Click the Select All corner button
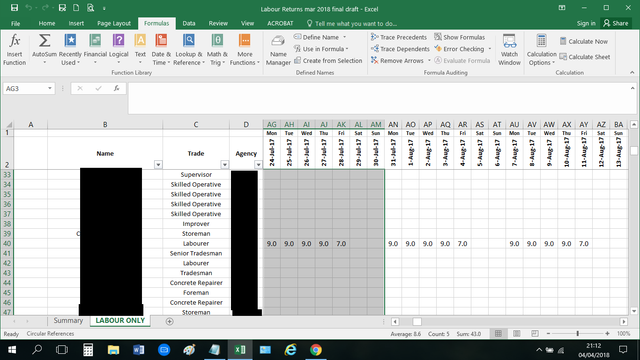 pos(8,124)
